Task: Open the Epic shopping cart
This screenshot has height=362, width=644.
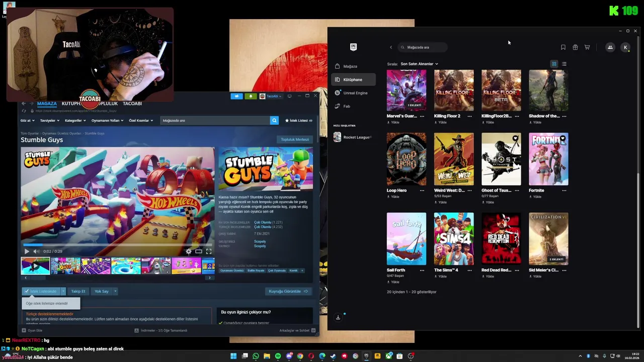Action: (x=587, y=47)
